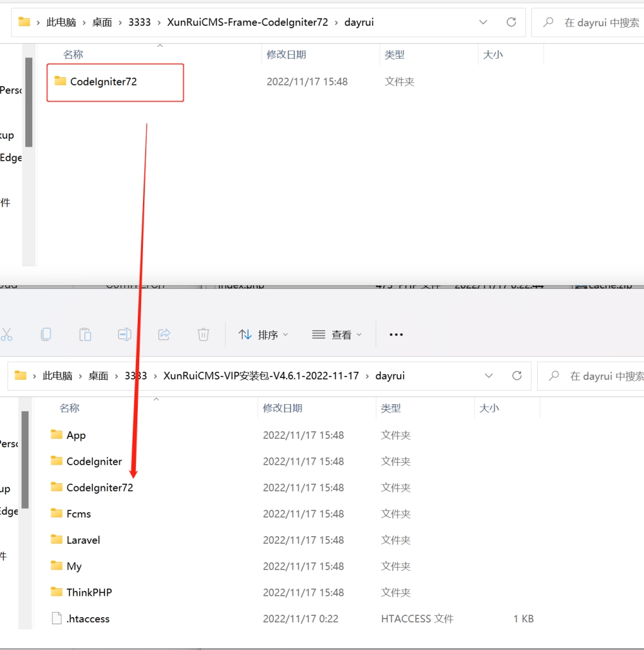Select the ThinkPHP folder
Viewport: 644px width, 650px height.
pyautogui.click(x=90, y=592)
